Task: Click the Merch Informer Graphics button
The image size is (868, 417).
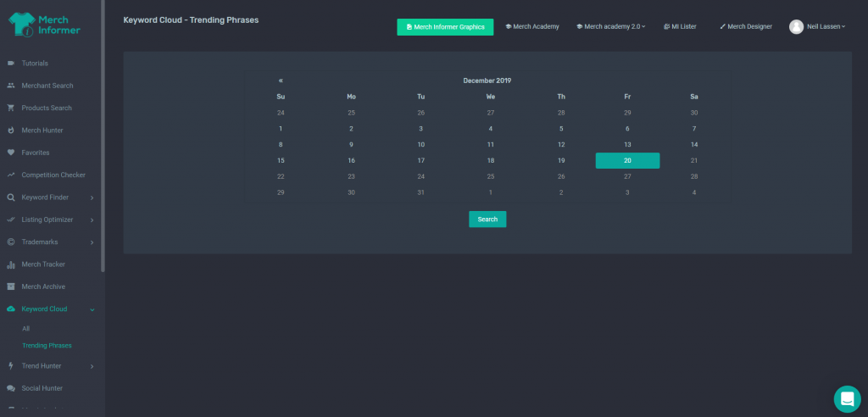Action: coord(445,27)
